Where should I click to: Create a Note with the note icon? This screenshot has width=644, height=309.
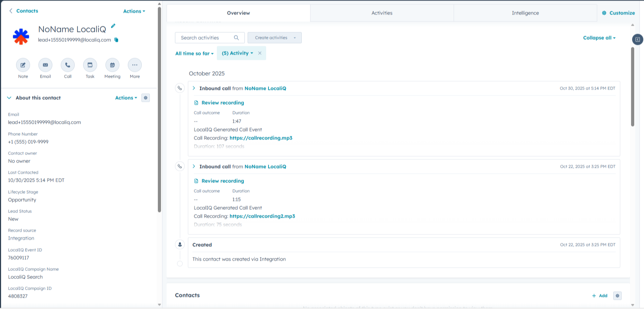click(23, 65)
